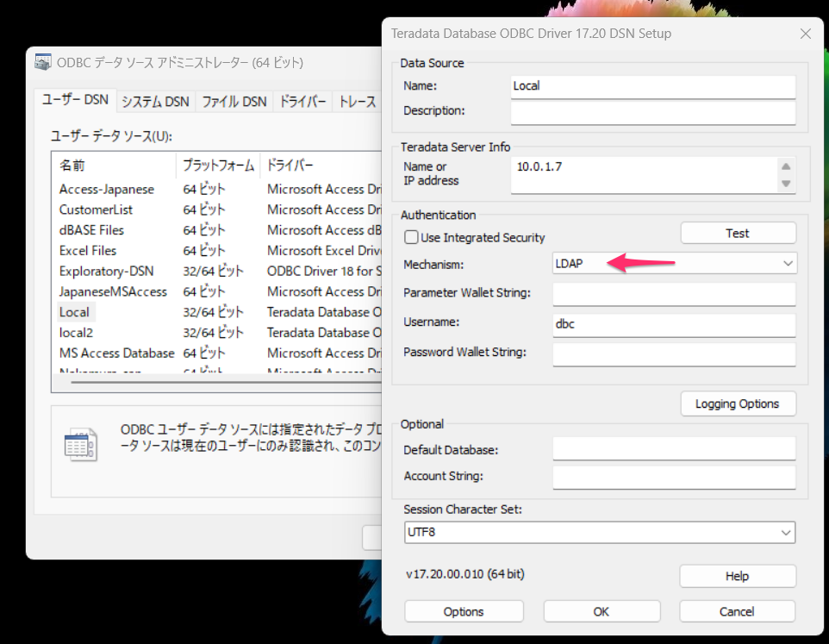Screen dimensions: 829x644
Task: Click the プラットフォーム column header
Action: pyautogui.click(x=218, y=166)
